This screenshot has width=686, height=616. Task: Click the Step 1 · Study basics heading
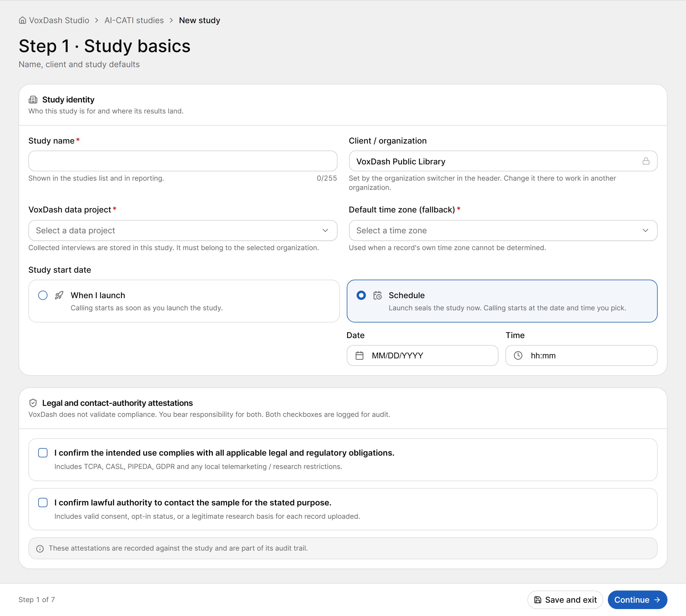(104, 46)
